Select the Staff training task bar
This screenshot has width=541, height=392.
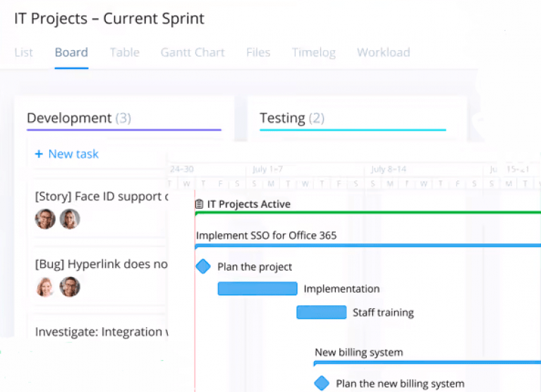322,312
